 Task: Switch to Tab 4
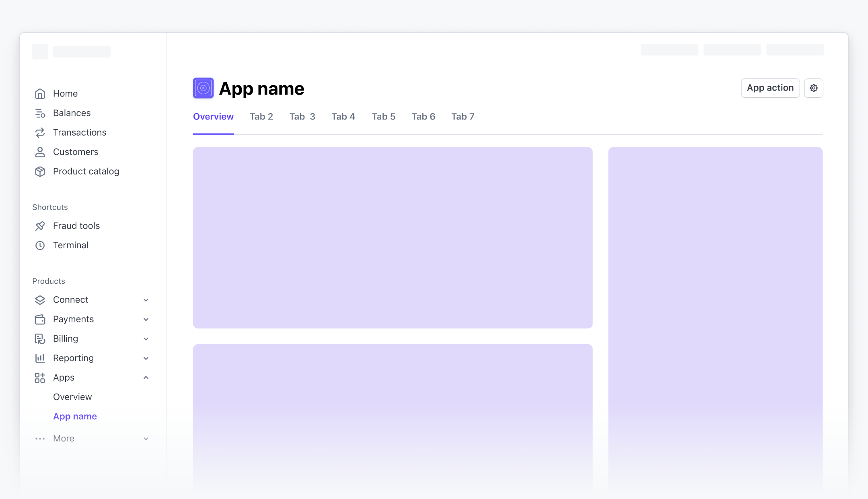click(343, 117)
